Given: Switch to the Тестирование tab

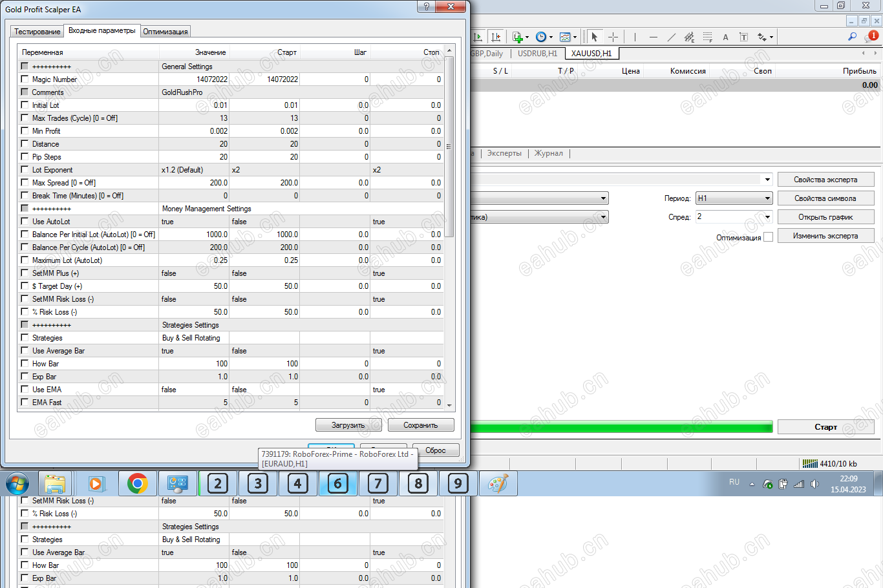Looking at the screenshot, I should click(x=37, y=32).
